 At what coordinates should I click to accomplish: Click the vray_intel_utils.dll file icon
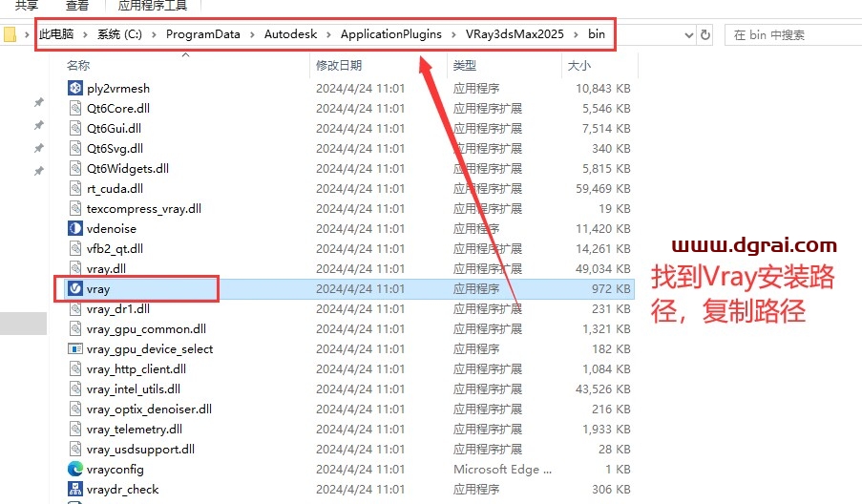pos(75,389)
